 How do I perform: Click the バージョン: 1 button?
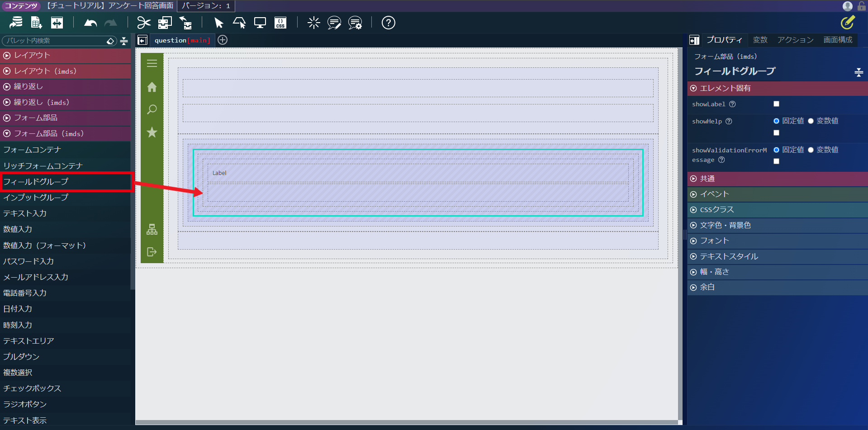click(206, 6)
